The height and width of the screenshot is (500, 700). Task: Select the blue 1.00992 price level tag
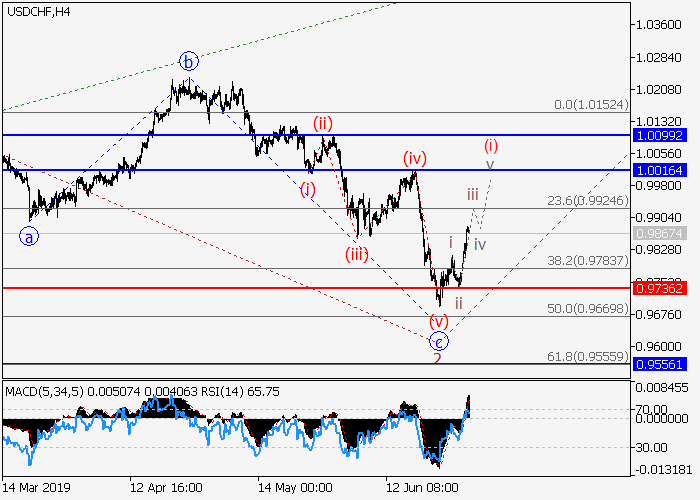click(659, 134)
